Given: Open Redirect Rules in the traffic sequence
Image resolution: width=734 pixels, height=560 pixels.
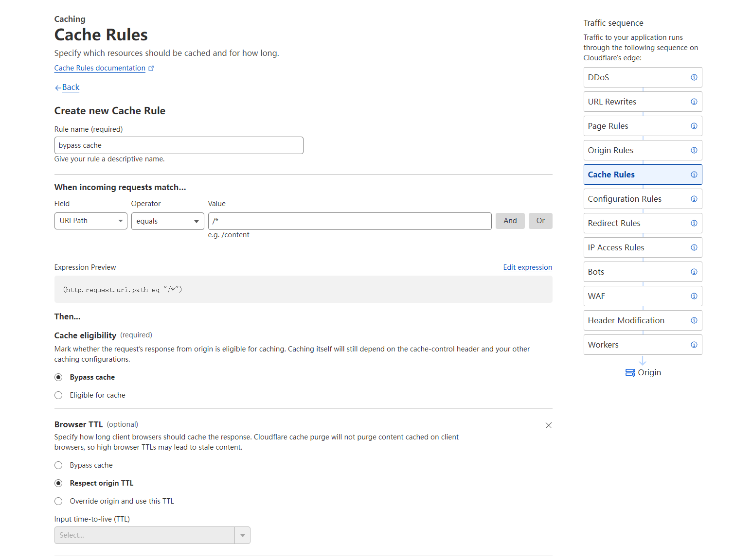Looking at the screenshot, I should click(614, 223).
